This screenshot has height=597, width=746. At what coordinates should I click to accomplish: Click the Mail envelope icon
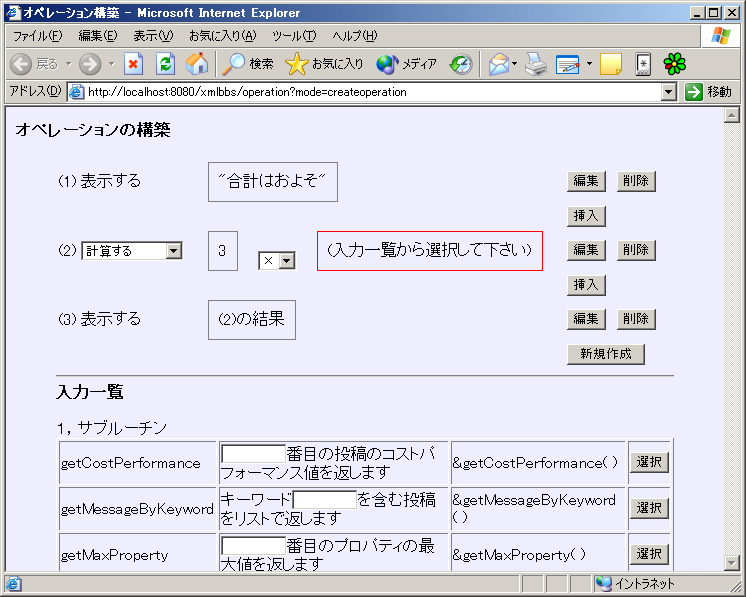pyautogui.click(x=499, y=64)
